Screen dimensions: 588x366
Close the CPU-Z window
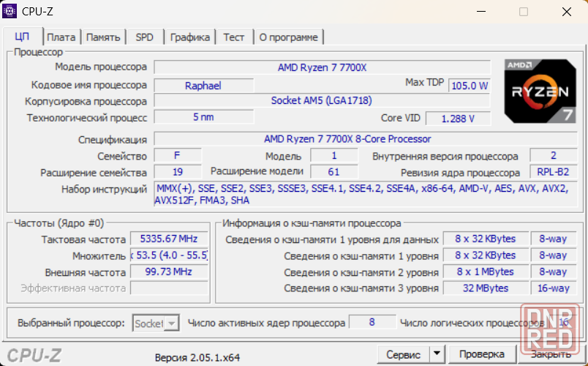tap(567, 11)
